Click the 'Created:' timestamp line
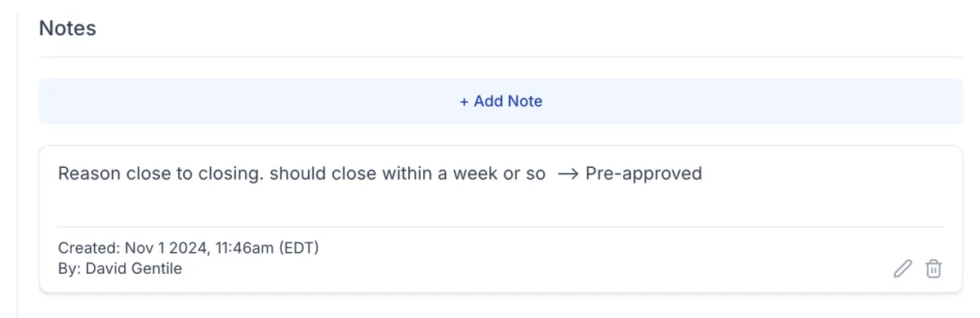 point(189,247)
